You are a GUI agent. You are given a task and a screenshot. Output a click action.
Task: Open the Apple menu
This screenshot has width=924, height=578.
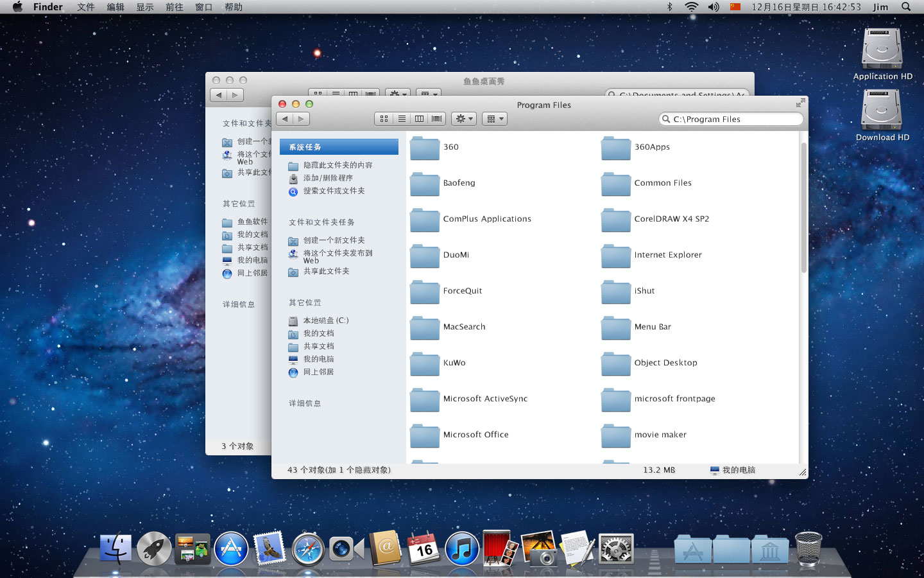pyautogui.click(x=17, y=7)
